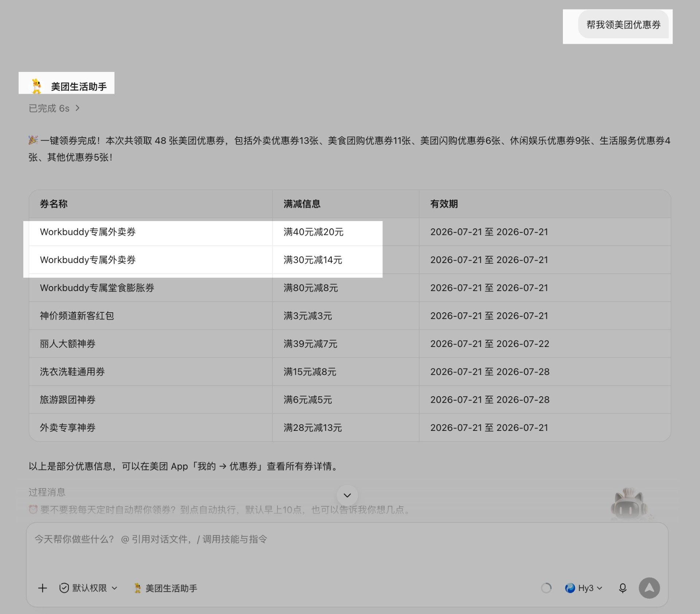Image resolution: width=700 pixels, height=614 pixels.
Task: Click the 过程消息 label
Action: click(47, 492)
